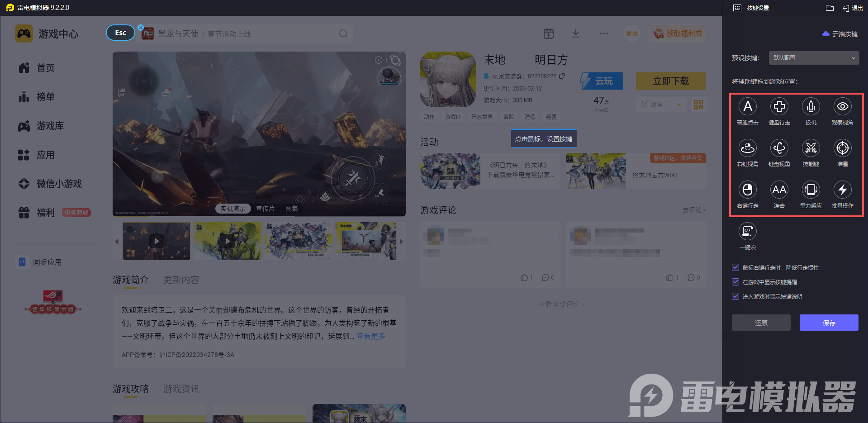The image size is (868, 423).
Task: Open 游戏库 in the sidebar
Action: (41, 126)
